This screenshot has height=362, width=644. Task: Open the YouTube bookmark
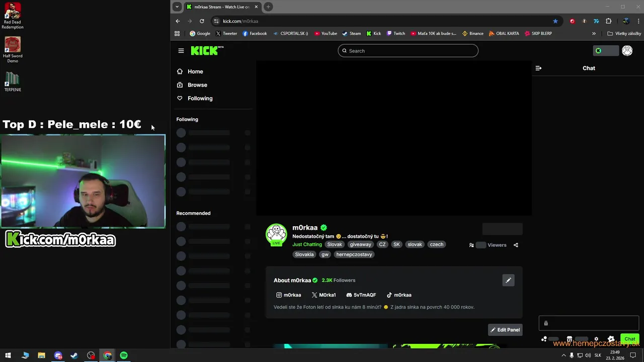click(326, 34)
